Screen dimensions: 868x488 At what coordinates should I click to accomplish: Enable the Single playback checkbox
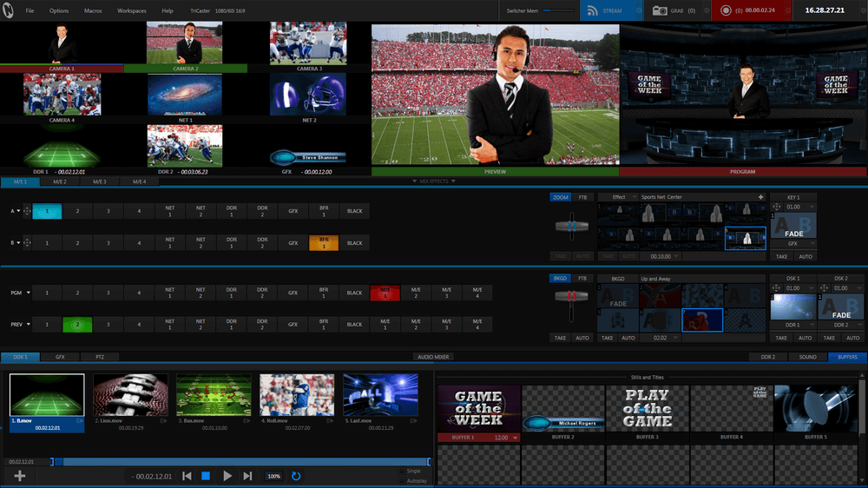[402, 471]
